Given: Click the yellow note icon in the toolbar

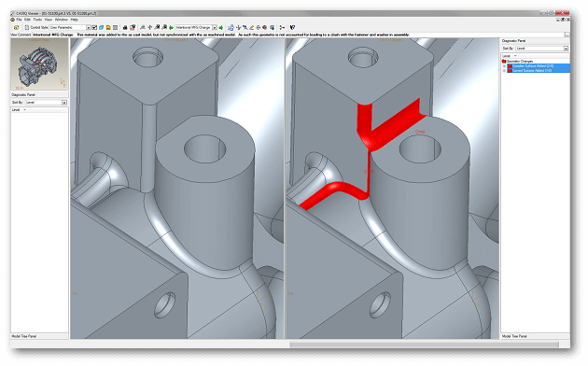Looking at the screenshot, I should tap(108, 27).
